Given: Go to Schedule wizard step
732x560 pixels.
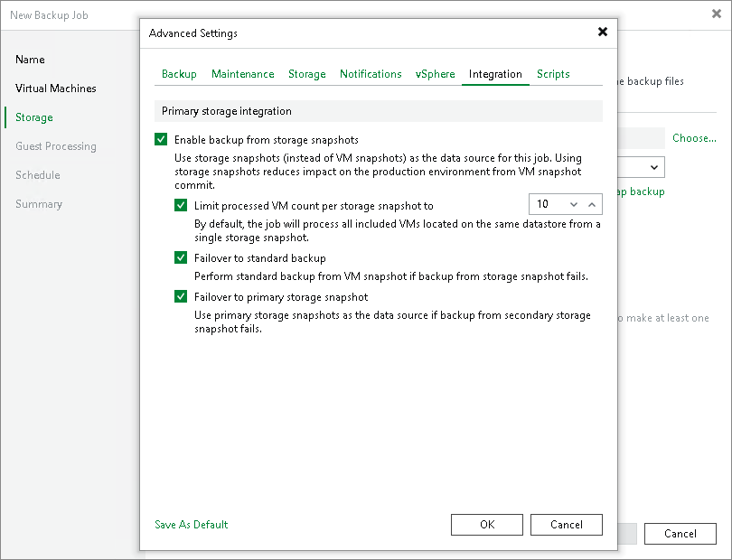Looking at the screenshot, I should click(x=38, y=175).
